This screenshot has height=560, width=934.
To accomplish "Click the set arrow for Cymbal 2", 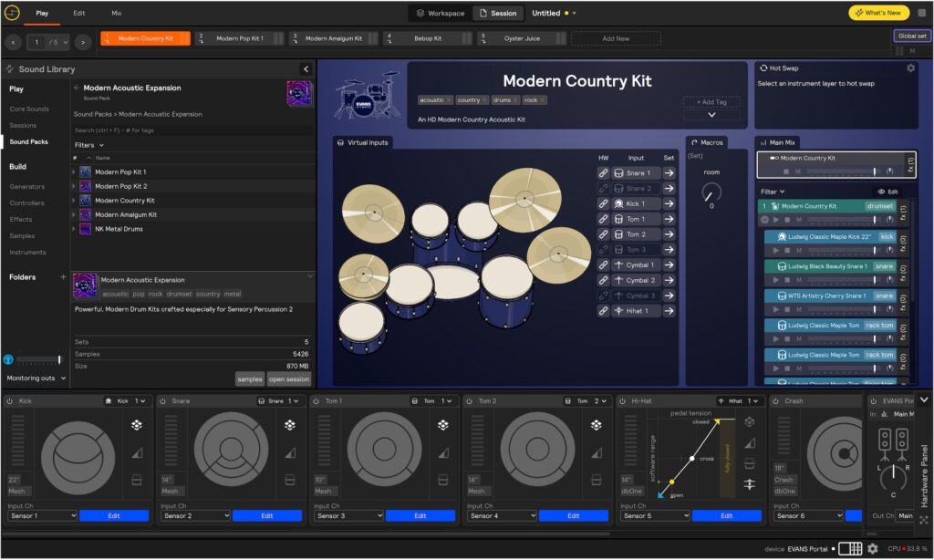I will (x=669, y=280).
